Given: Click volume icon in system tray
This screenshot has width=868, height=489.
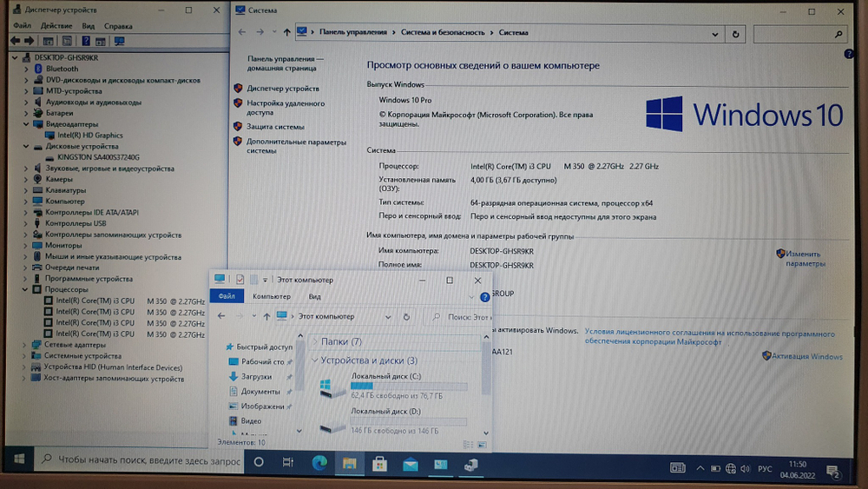Looking at the screenshot, I should (x=745, y=468).
